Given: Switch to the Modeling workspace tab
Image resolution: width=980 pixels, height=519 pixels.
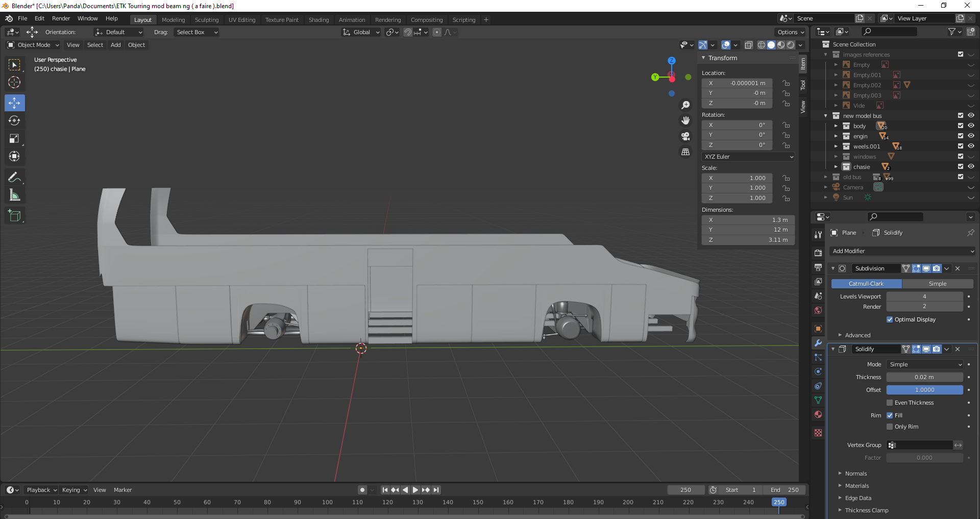Looking at the screenshot, I should click(173, 20).
